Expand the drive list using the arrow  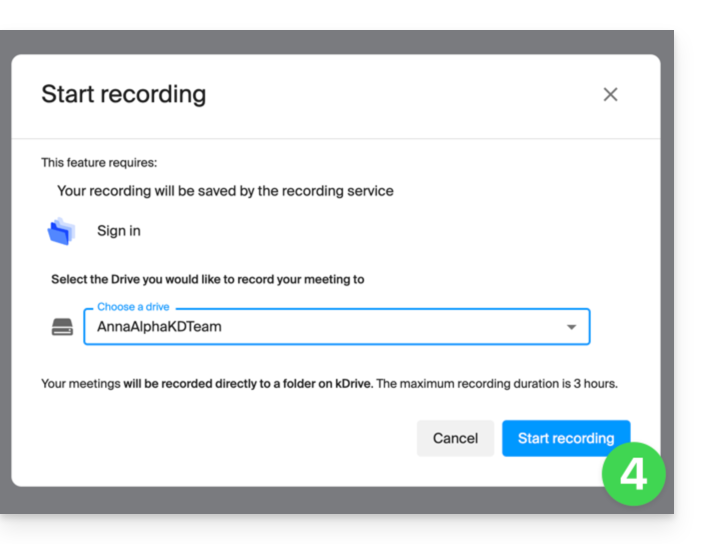(571, 327)
